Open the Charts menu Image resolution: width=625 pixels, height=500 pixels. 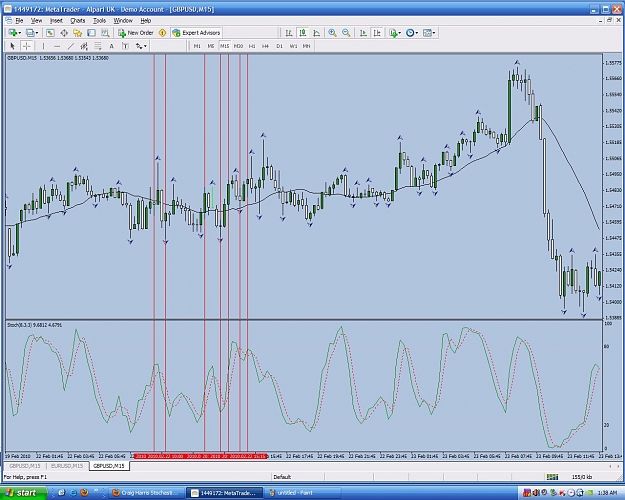pos(78,20)
